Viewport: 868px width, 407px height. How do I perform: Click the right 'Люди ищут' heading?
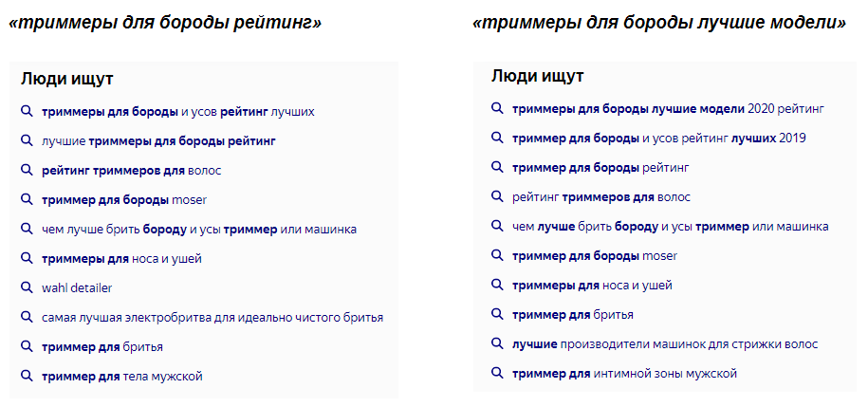(537, 76)
